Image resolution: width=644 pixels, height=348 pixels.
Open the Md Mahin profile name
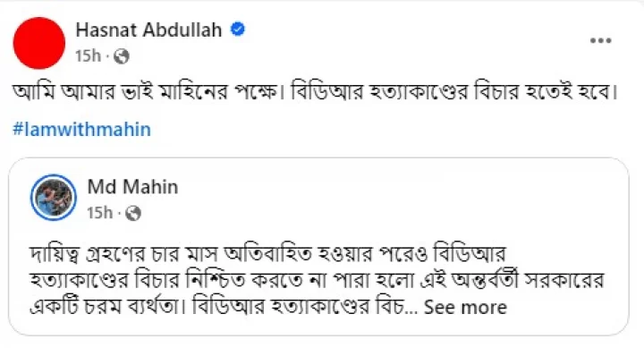point(132,187)
